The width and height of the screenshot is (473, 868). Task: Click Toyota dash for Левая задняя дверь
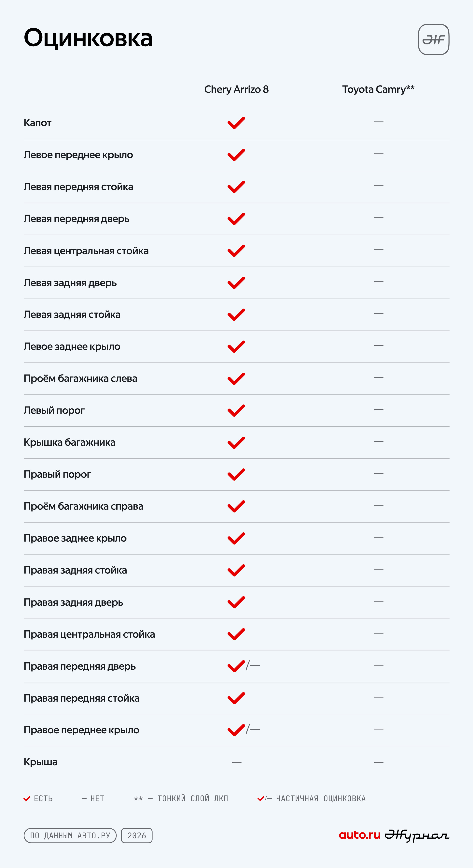coord(379,282)
